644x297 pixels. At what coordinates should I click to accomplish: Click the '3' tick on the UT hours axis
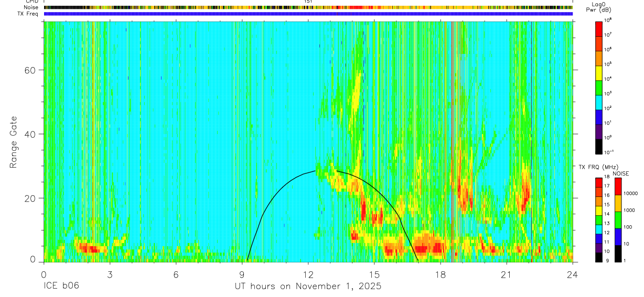click(x=110, y=275)
